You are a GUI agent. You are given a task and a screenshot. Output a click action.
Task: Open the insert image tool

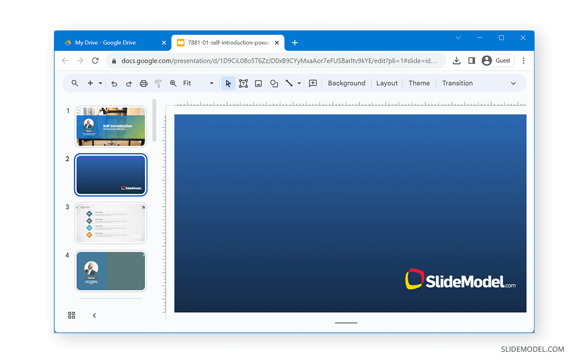[x=258, y=83]
